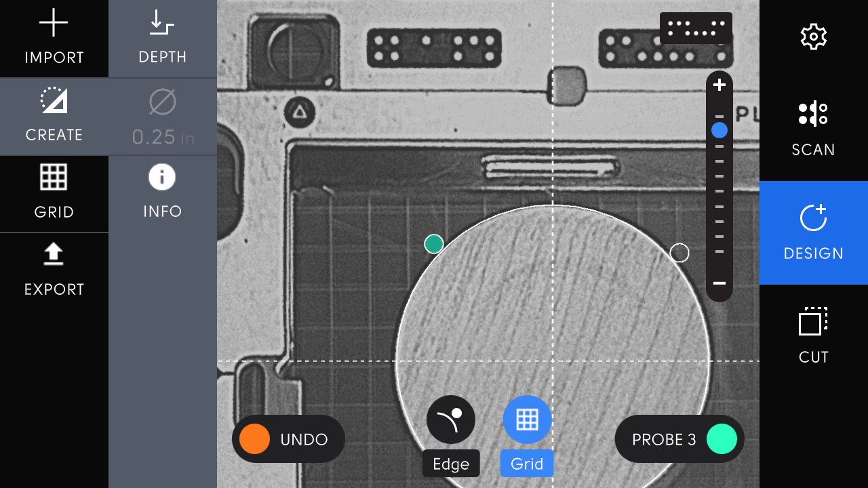The height and width of the screenshot is (488, 868).
Task: Switch to Design mode tab
Action: point(813,232)
